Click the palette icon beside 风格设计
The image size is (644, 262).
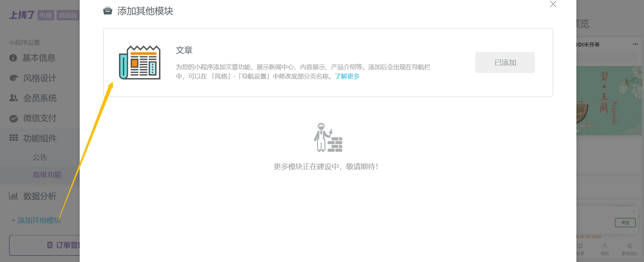(13, 78)
